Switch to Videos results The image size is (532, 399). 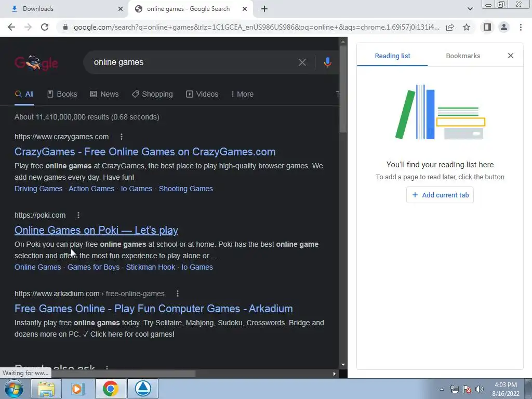click(202, 94)
